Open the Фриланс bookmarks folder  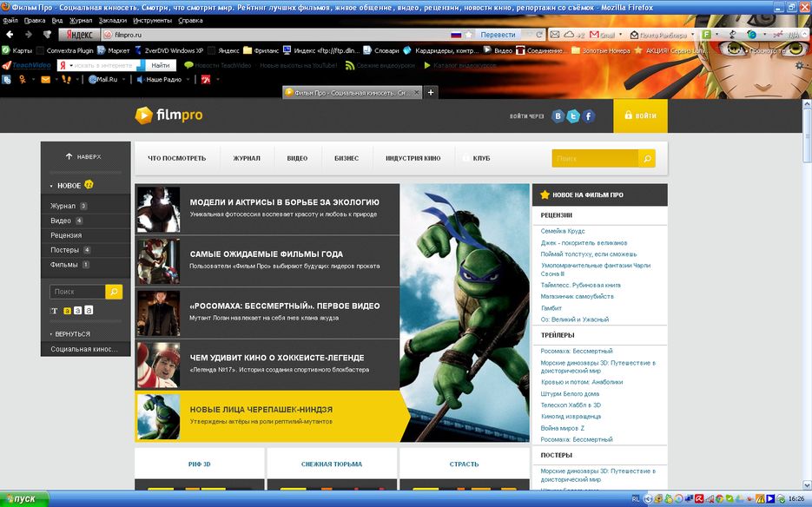tap(261, 50)
